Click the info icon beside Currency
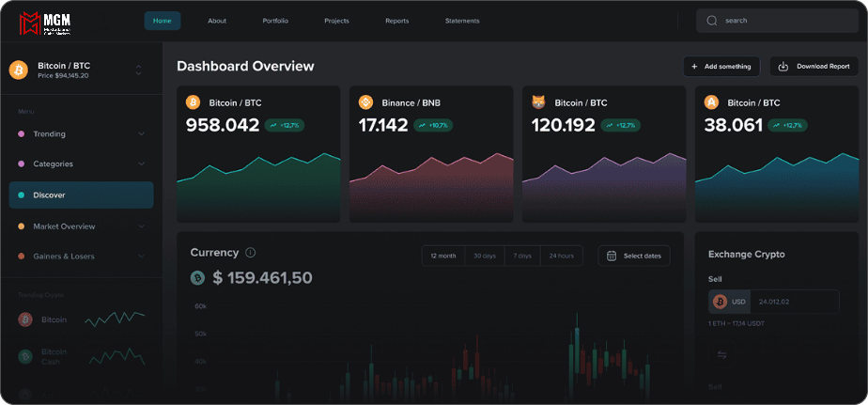Image resolution: width=868 pixels, height=405 pixels. (250, 253)
